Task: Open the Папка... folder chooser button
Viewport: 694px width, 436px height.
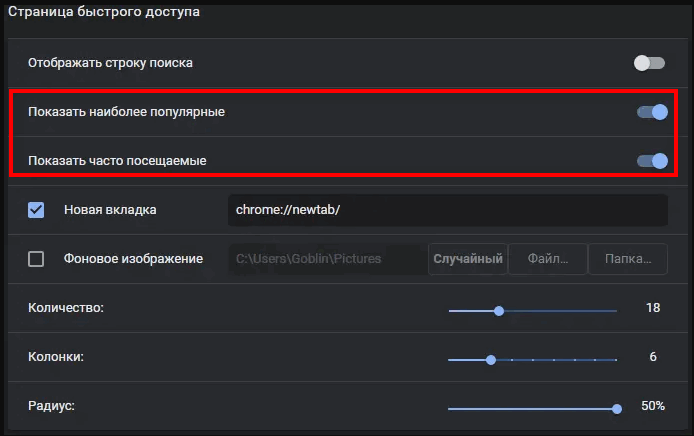Action: pyautogui.click(x=628, y=259)
